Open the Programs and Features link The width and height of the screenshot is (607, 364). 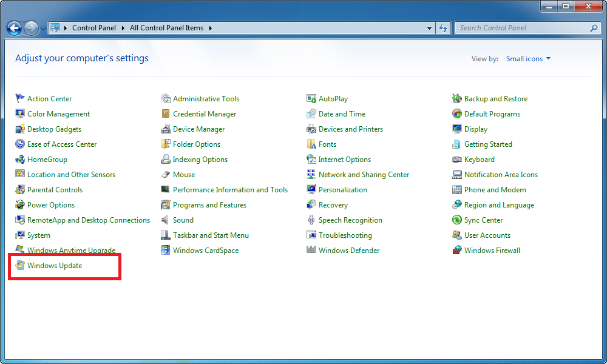(x=209, y=205)
